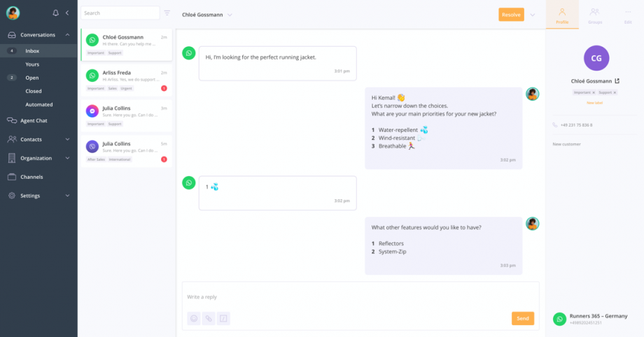Image resolution: width=644 pixels, height=337 pixels.
Task: Click the Write a reply box
Action: 360,296
